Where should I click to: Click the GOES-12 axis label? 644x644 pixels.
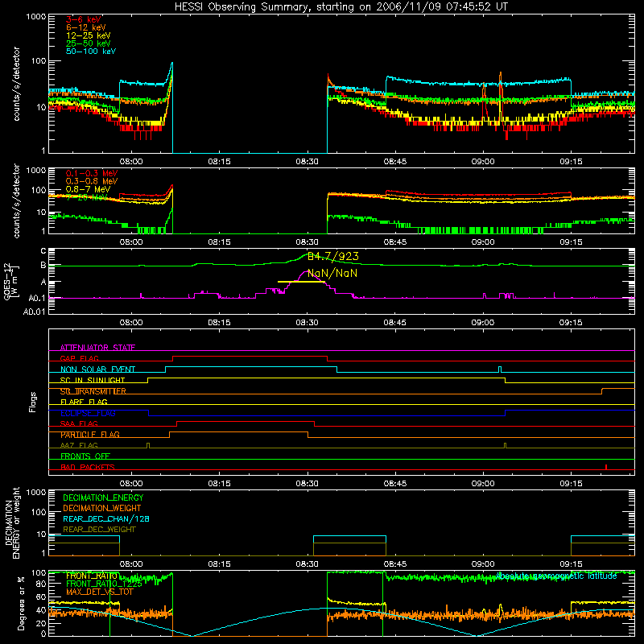point(10,282)
